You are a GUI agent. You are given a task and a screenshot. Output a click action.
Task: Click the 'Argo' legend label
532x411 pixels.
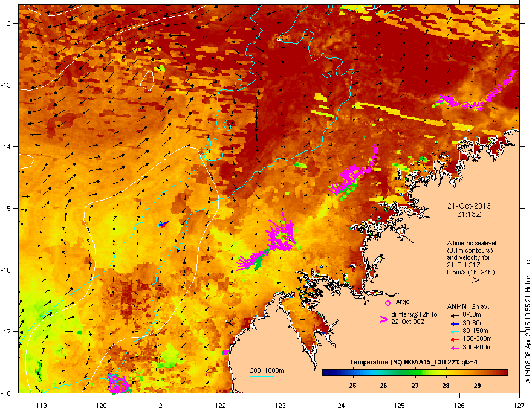(x=403, y=302)
